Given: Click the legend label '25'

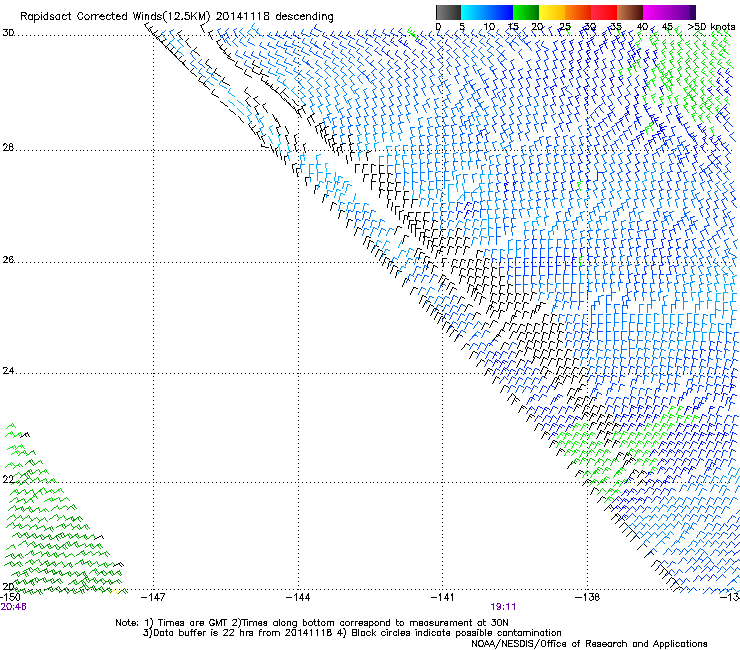Looking at the screenshot, I should pyautogui.click(x=564, y=27).
